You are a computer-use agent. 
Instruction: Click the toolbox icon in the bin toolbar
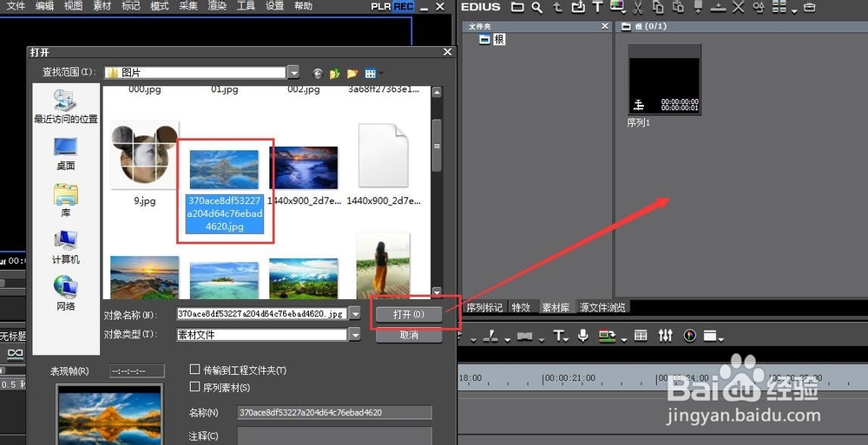click(809, 7)
